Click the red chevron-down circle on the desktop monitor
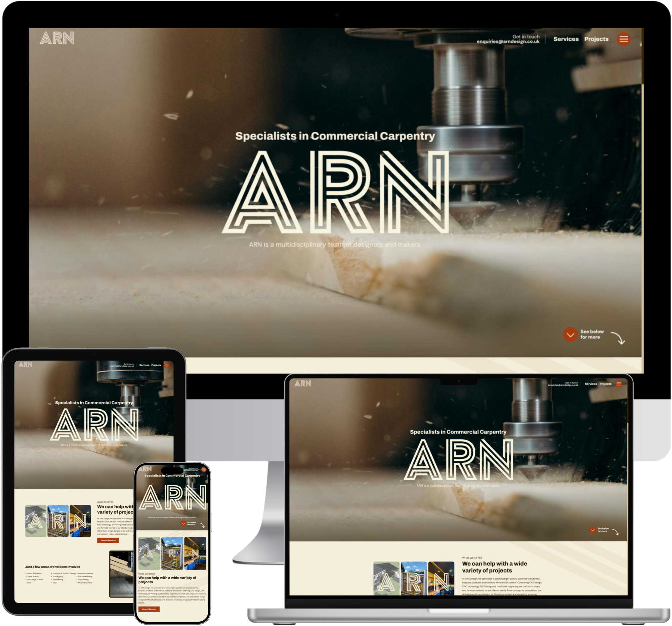This screenshot has width=672, height=626. [x=570, y=334]
